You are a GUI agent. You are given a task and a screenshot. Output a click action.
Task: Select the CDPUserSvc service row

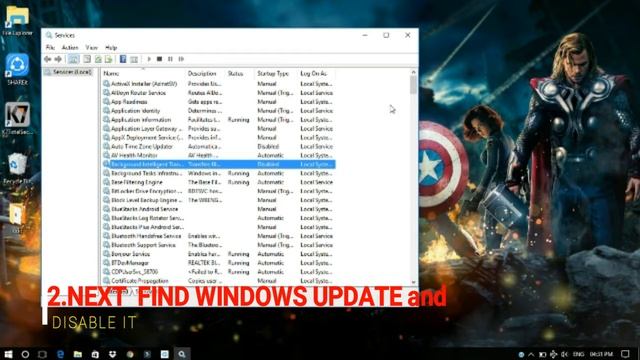click(218, 272)
